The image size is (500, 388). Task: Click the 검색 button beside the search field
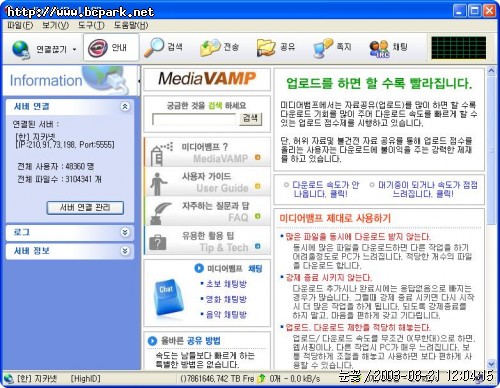(250, 118)
